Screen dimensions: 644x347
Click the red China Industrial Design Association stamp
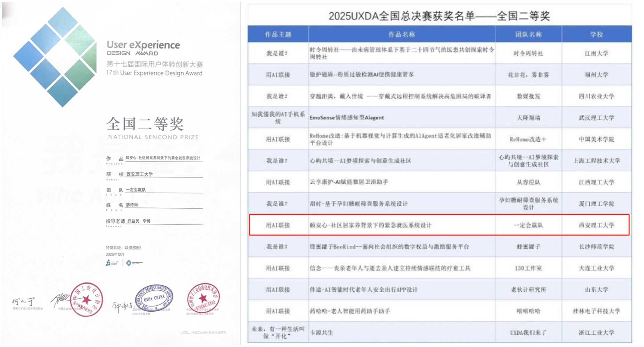pyautogui.click(x=87, y=299)
